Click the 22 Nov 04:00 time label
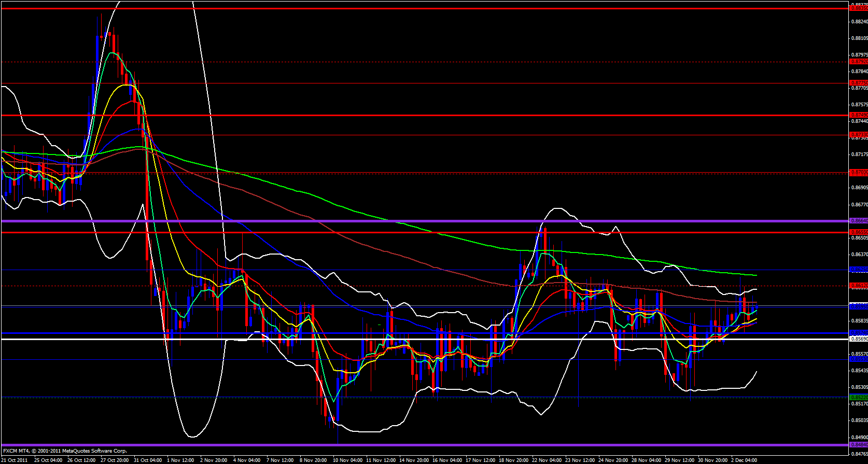Screen dimensions: 868x464 pyautogui.click(x=547, y=460)
